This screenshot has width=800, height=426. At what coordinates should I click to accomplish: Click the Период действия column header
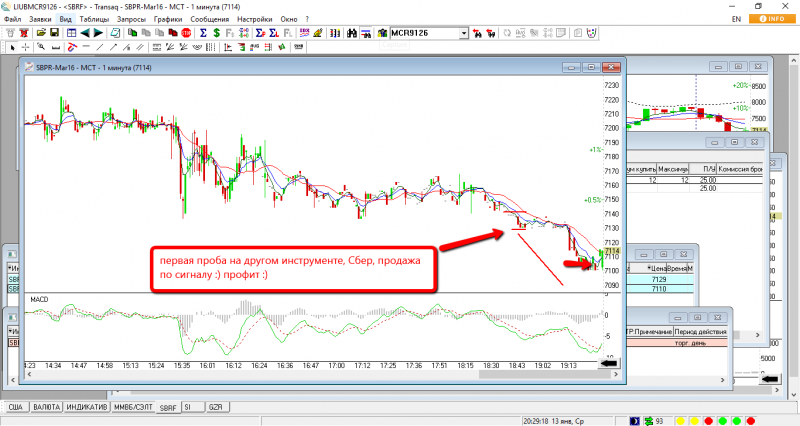pos(700,332)
